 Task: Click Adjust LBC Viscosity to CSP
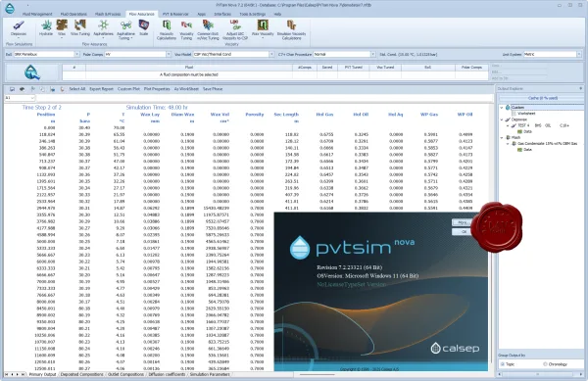coord(235,30)
